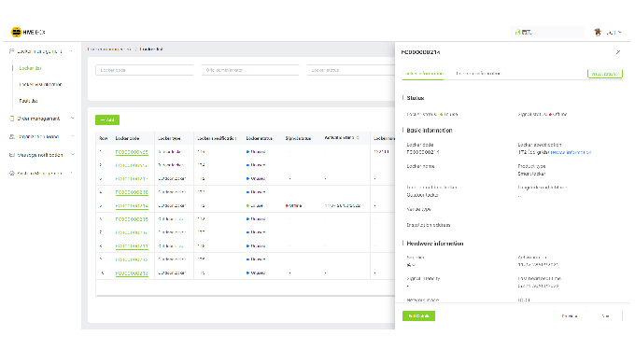
Task: Click the Locker type column header
Action: click(169, 138)
